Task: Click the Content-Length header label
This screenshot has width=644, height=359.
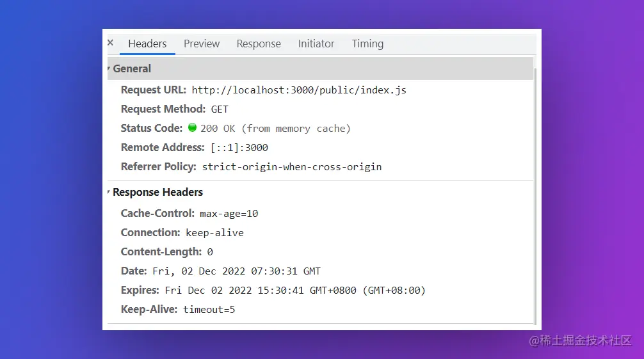Action: click(161, 251)
